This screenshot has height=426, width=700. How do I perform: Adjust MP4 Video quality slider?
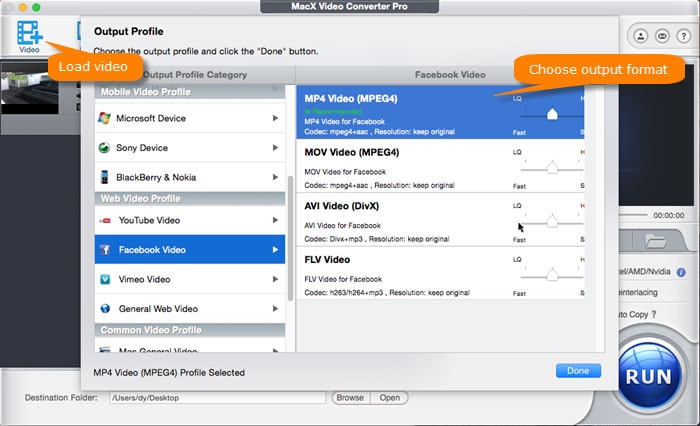pyautogui.click(x=552, y=115)
